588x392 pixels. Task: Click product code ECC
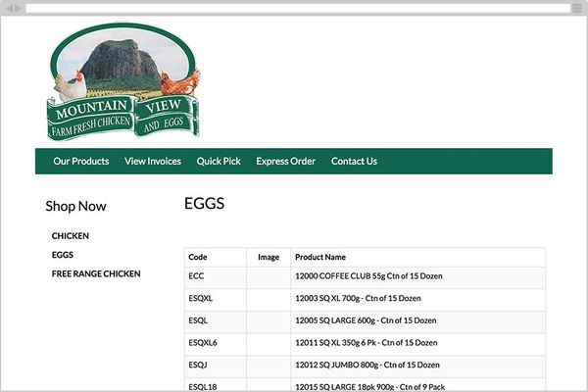coord(196,276)
